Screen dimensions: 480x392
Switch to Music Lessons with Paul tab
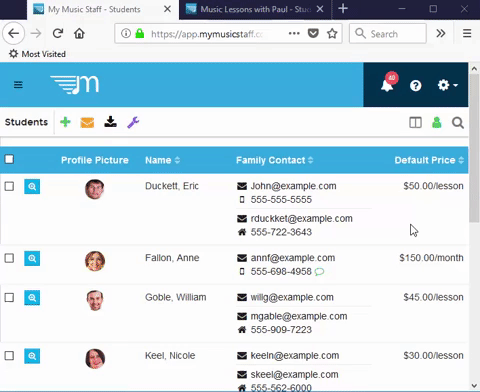(x=255, y=9)
